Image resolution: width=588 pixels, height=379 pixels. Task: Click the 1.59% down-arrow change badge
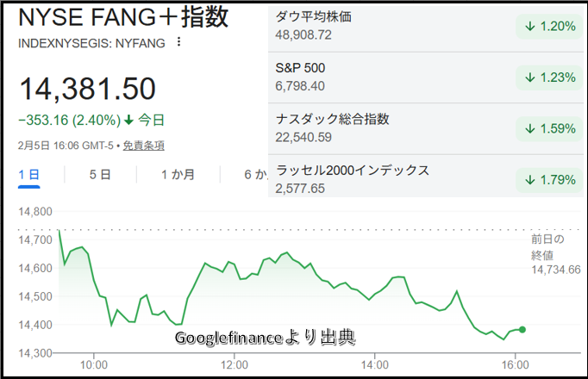548,128
